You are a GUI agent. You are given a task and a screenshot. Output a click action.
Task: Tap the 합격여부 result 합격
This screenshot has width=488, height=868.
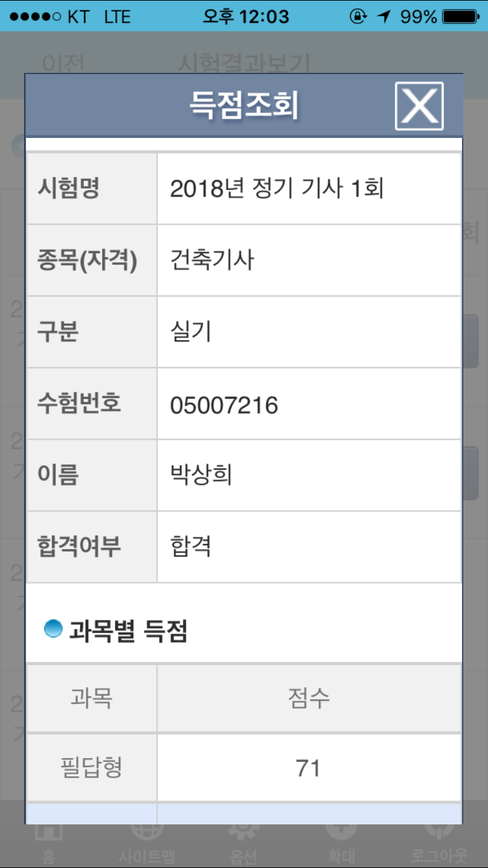point(191,547)
